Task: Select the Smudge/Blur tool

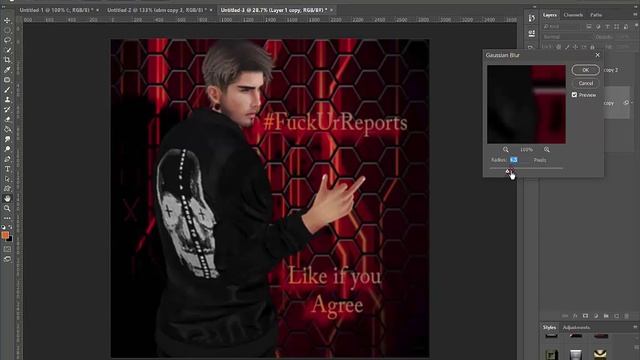Action: coord(7,139)
